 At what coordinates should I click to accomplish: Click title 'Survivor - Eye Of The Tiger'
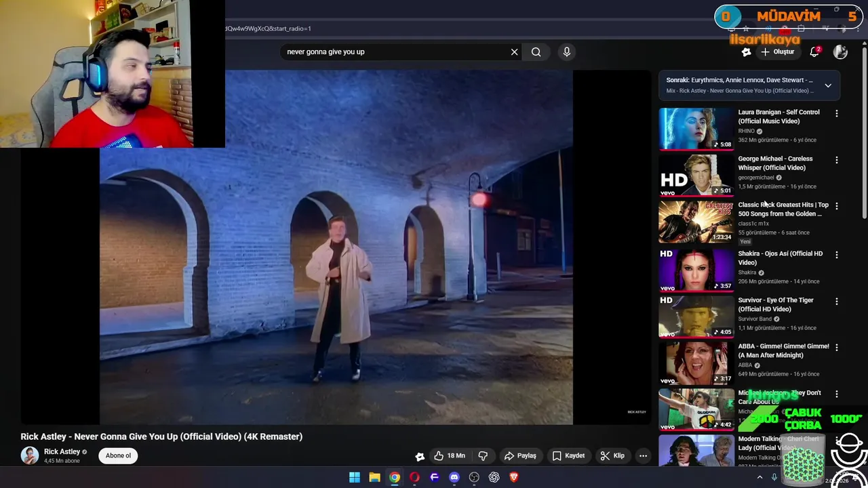(776, 304)
